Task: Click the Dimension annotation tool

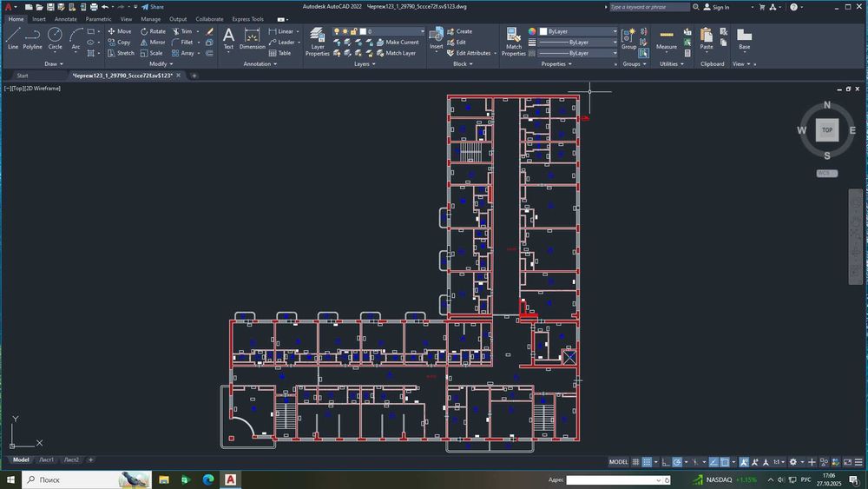Action: (253, 38)
